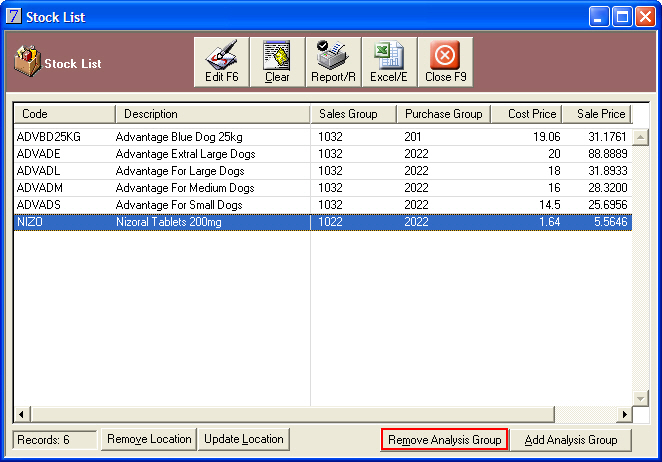The width and height of the screenshot is (662, 462).
Task: Select row ADVADE
Action: click(323, 154)
